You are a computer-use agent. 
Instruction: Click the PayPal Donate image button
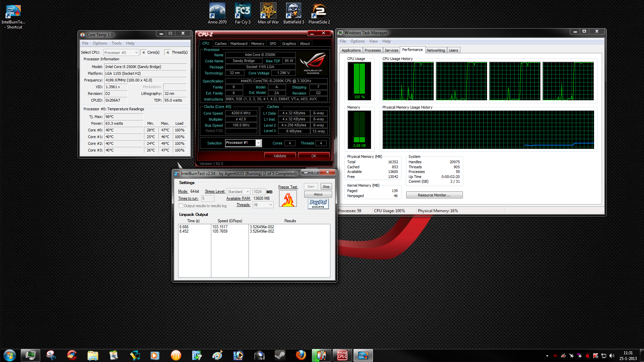tap(318, 204)
